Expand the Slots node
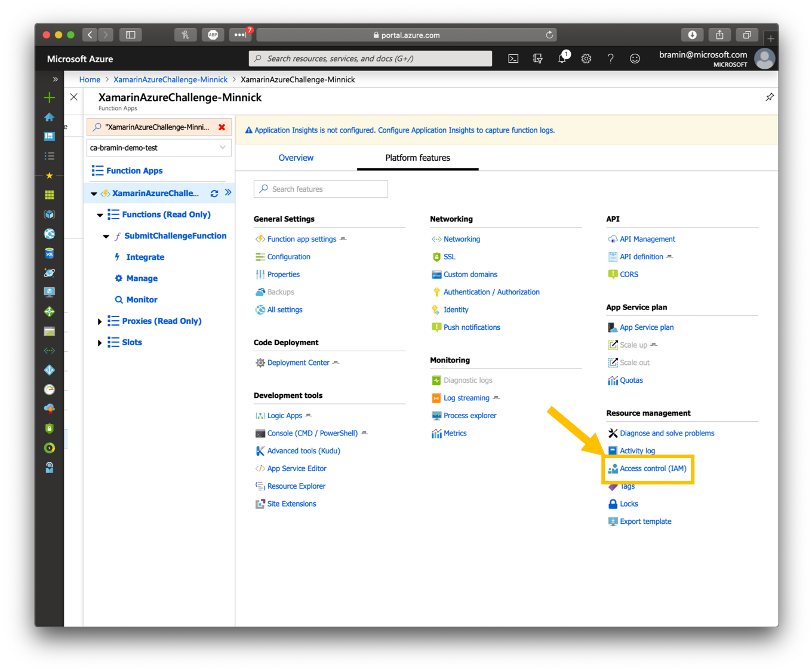 [x=100, y=343]
